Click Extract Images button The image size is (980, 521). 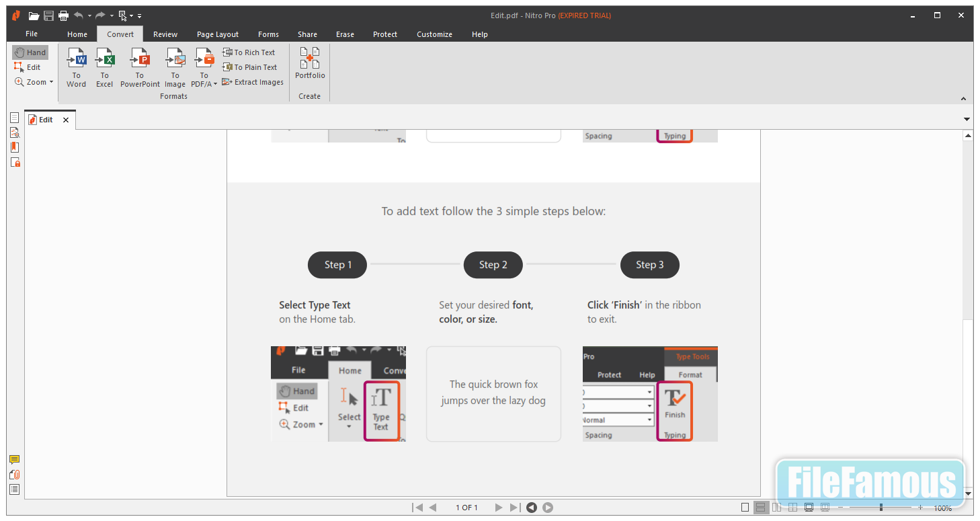253,82
